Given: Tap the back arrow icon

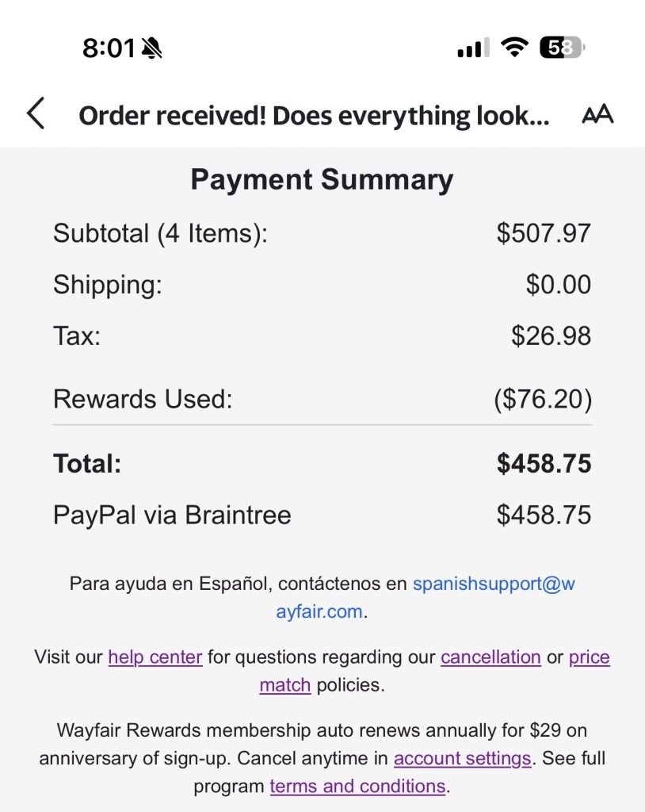Looking at the screenshot, I should [36, 114].
